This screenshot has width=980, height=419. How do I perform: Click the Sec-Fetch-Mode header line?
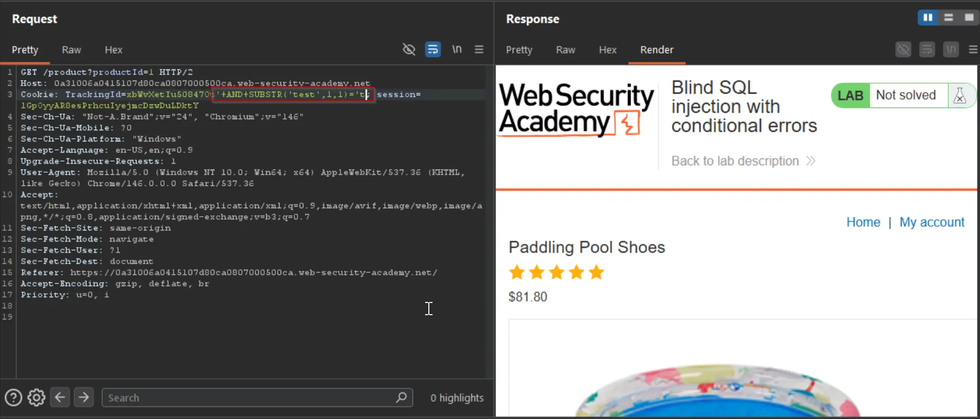87,239
